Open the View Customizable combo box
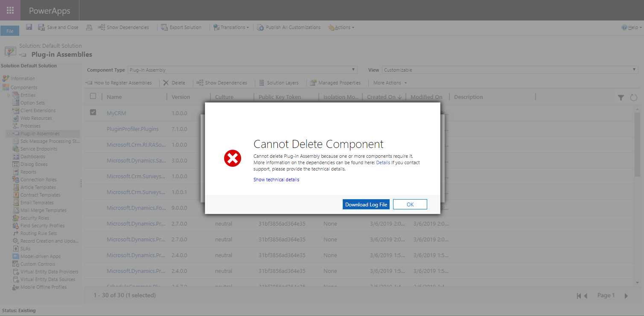Screen dimensions: 644x316 click(x=510, y=70)
